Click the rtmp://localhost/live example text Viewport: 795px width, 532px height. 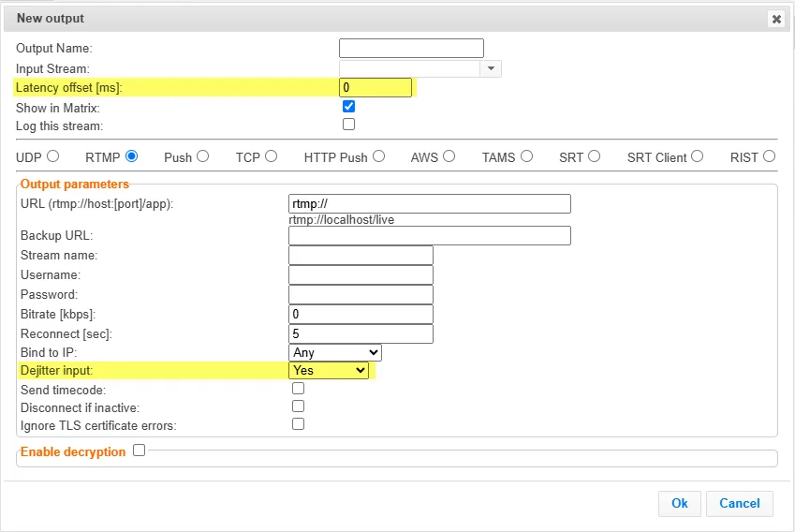341,219
